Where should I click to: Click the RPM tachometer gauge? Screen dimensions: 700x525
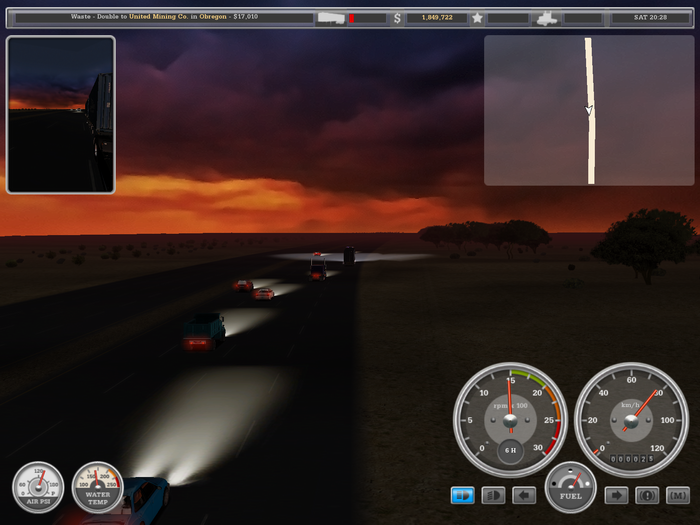pyautogui.click(x=510, y=420)
